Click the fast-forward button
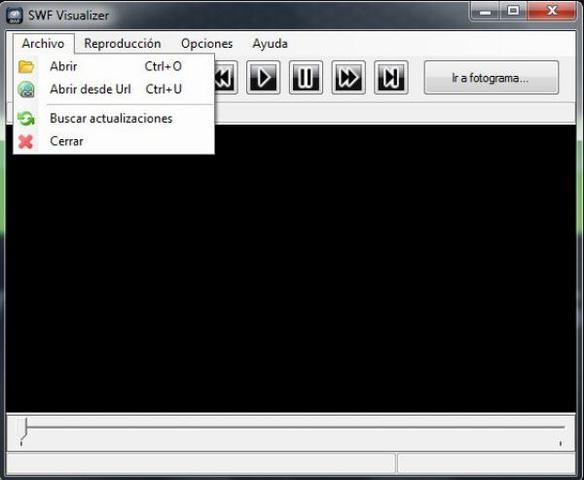The image size is (584, 480). 348,77
